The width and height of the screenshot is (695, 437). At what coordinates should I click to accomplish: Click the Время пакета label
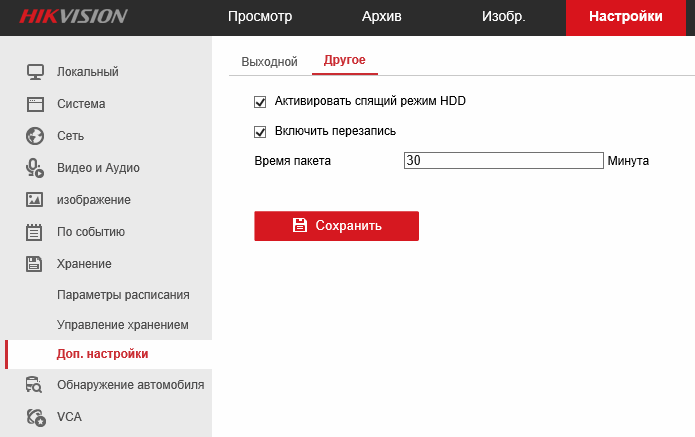point(293,160)
